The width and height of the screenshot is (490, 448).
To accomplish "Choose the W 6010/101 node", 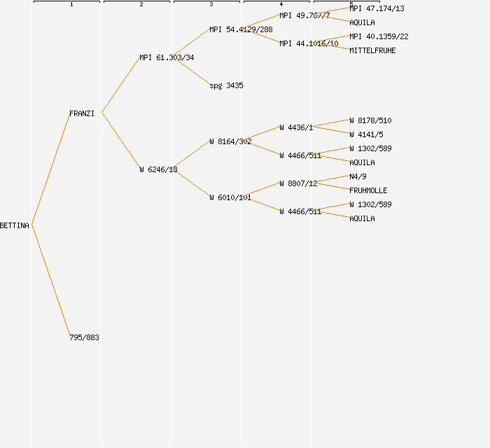I will pyautogui.click(x=230, y=197).
